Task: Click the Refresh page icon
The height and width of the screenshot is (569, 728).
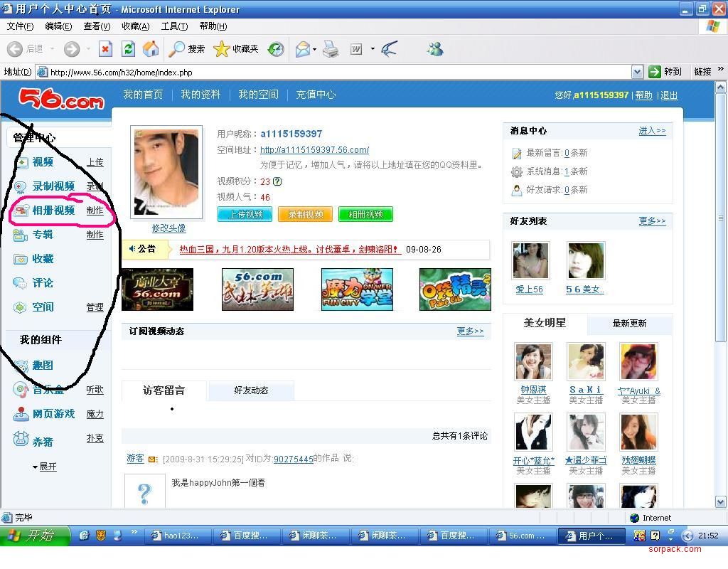Action: click(128, 48)
